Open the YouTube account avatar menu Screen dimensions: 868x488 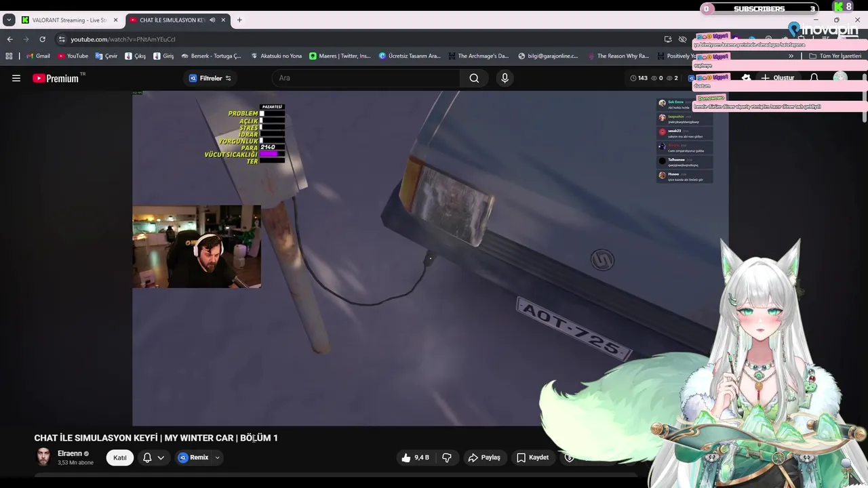click(x=841, y=78)
